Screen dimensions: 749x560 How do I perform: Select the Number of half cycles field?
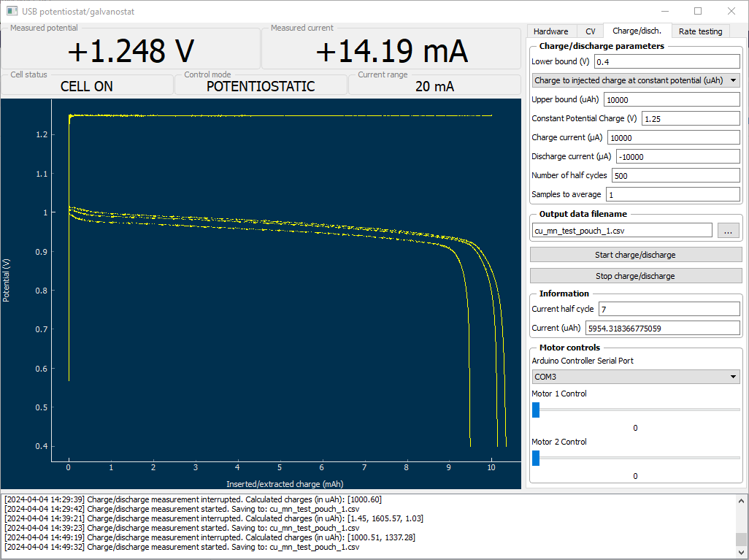click(x=675, y=175)
